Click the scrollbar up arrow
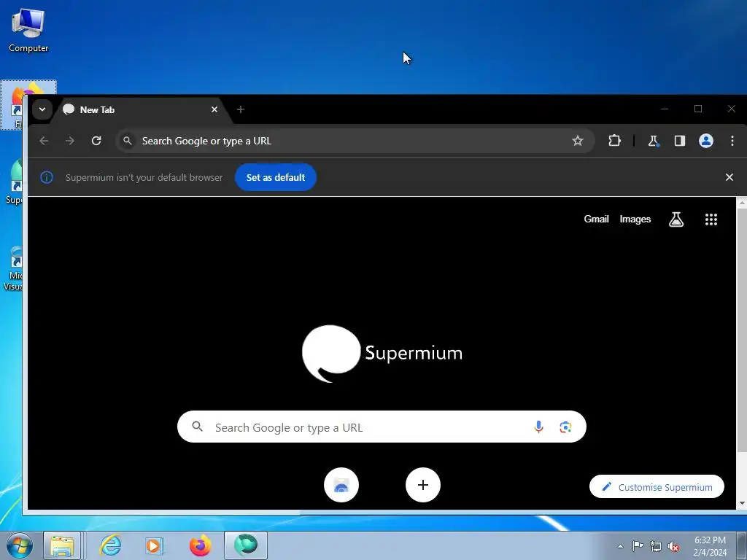The image size is (747, 560). (x=742, y=203)
